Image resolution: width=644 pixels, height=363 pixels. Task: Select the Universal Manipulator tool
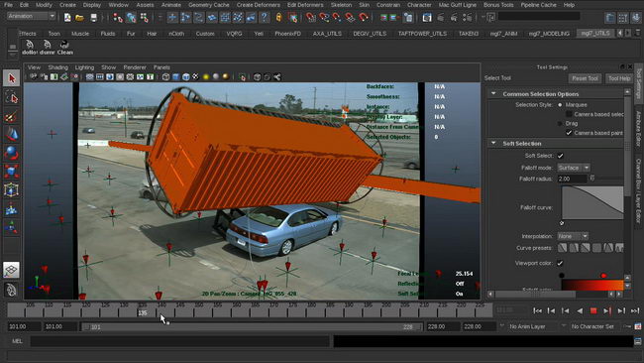click(x=12, y=189)
